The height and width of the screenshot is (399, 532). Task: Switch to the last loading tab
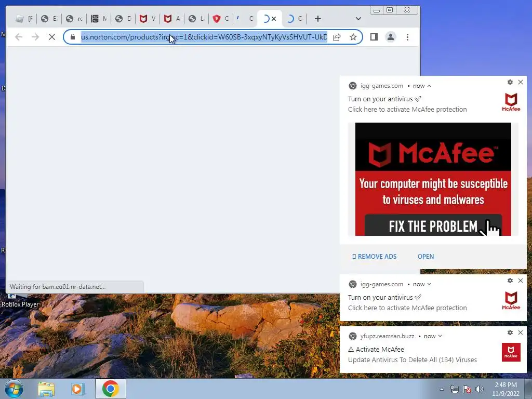295,19
